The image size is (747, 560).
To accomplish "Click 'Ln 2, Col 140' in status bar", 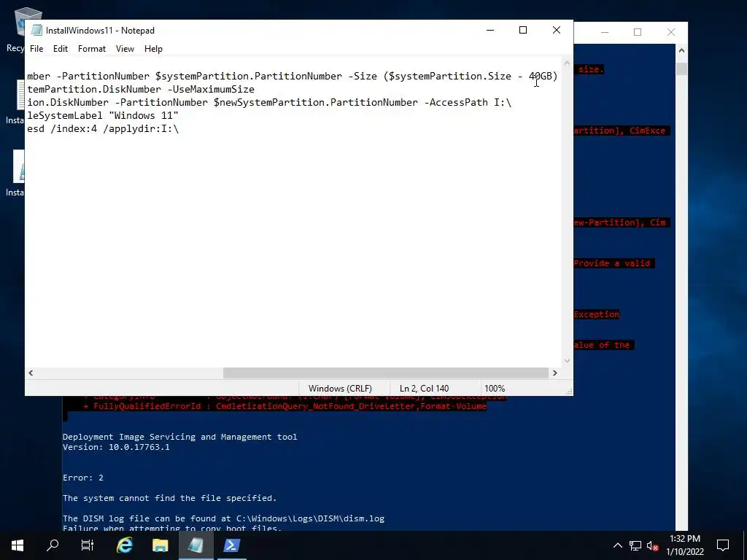I will tap(424, 389).
